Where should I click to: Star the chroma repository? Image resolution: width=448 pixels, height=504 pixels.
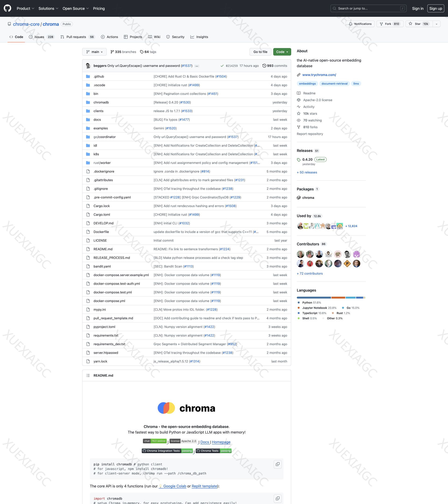[419, 24]
